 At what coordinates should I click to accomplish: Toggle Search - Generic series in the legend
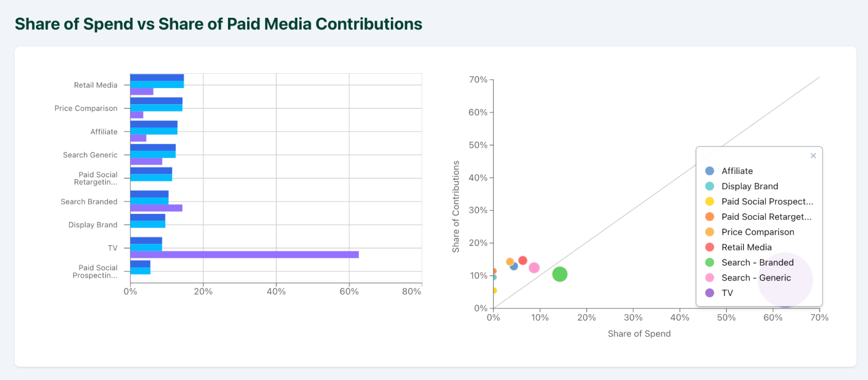point(756,278)
